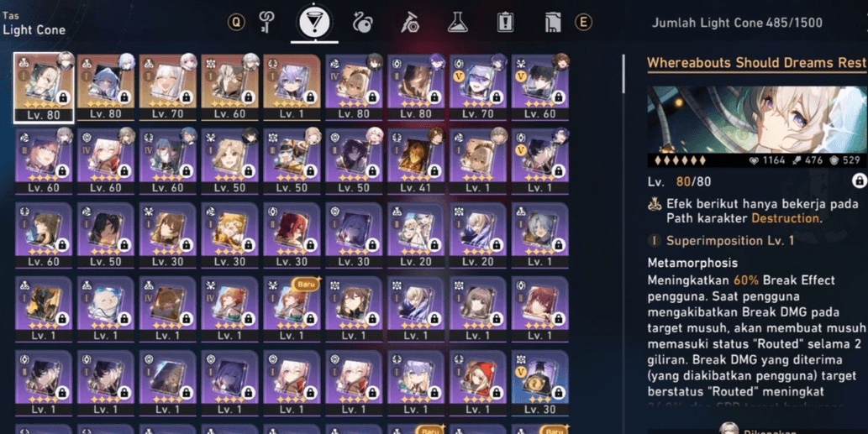This screenshot has height=434, width=868.
Task: Switch to the materials tab next to the orb icon
Action: (x=410, y=23)
